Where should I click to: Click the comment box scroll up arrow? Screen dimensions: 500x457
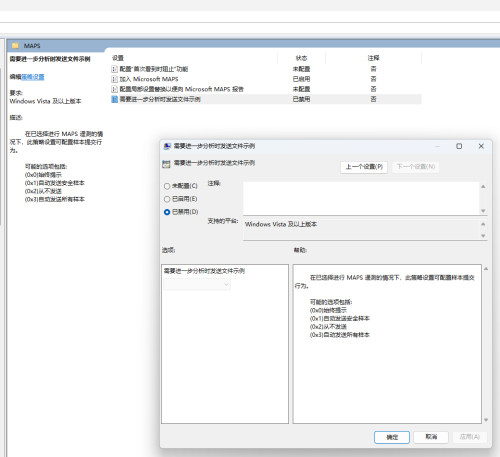[x=483, y=186]
